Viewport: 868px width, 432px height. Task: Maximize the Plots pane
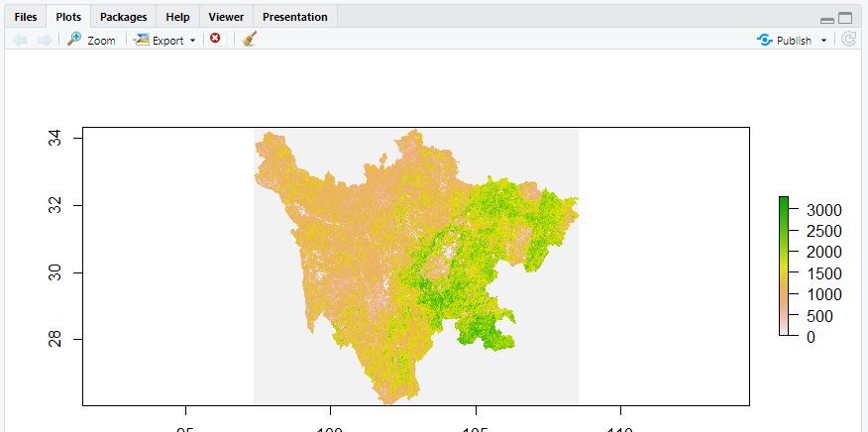(845, 18)
